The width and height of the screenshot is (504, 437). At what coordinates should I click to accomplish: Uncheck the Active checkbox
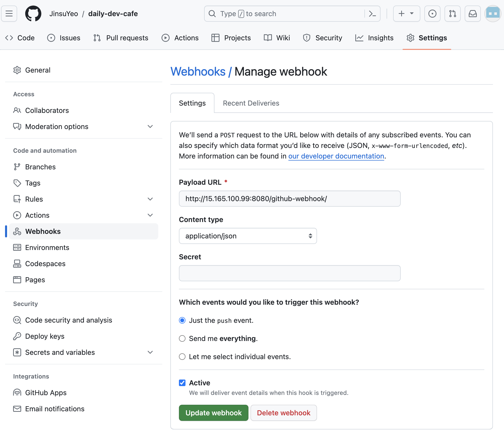pyautogui.click(x=182, y=383)
